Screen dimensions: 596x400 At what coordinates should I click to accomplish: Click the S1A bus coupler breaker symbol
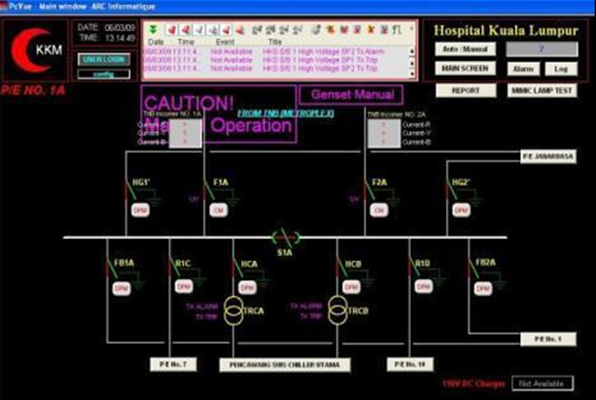285,238
